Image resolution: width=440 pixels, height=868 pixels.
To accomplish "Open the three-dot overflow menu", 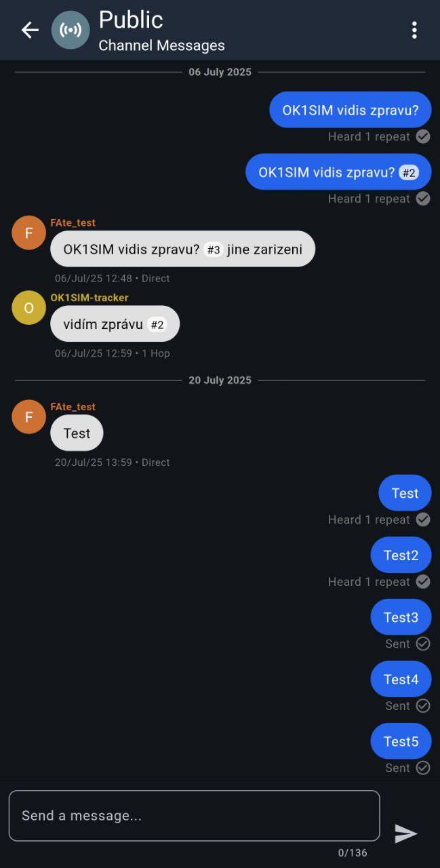I will point(414,30).
